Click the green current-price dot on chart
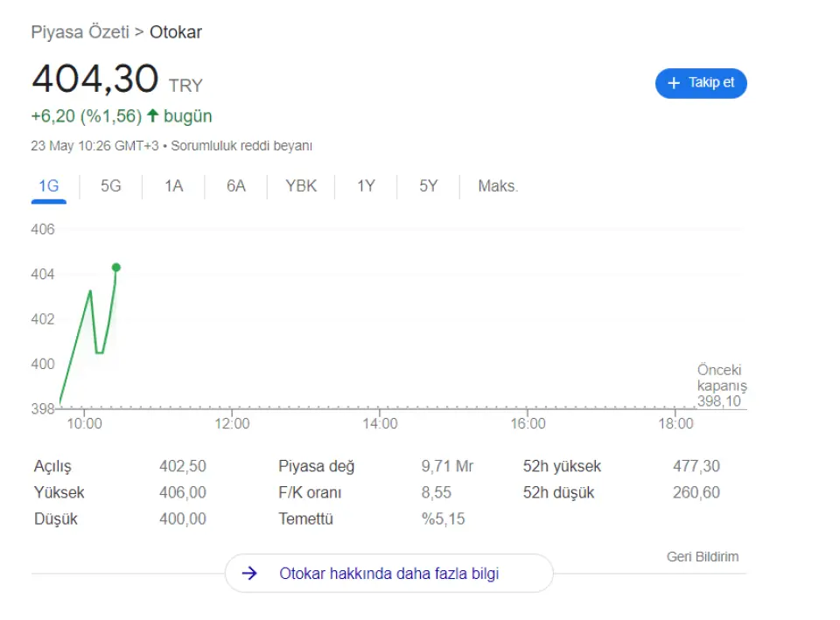Image resolution: width=840 pixels, height=620 pixels. [115, 268]
